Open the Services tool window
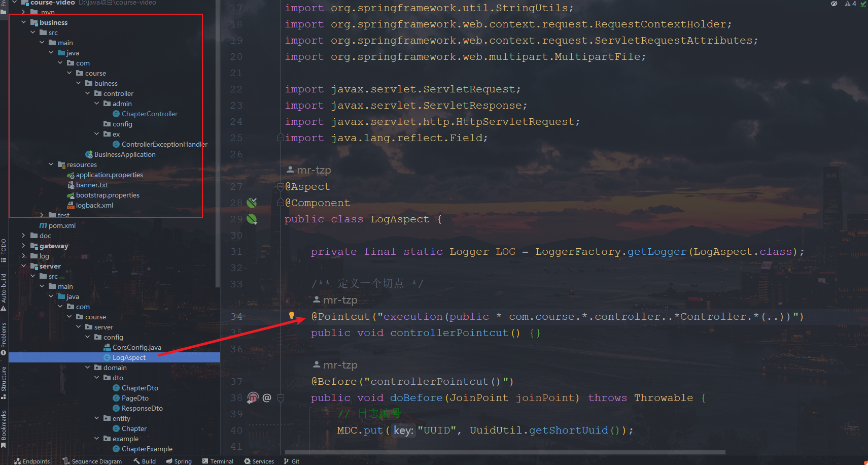The height and width of the screenshot is (465, 868). (x=259, y=461)
